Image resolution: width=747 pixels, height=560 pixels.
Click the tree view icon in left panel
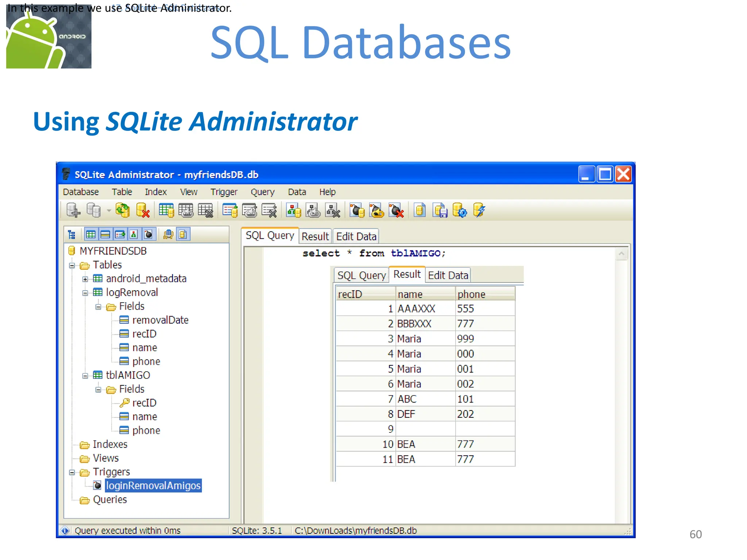(72, 234)
